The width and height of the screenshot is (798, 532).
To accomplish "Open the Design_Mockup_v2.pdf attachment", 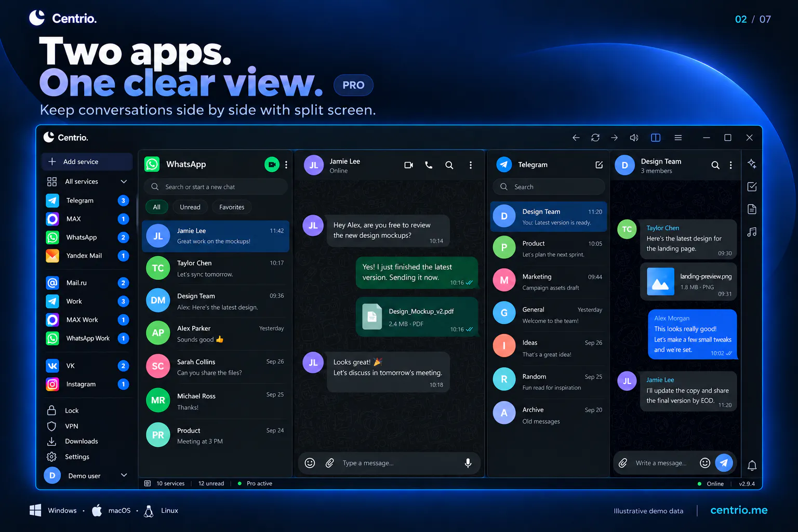I will pos(417,317).
